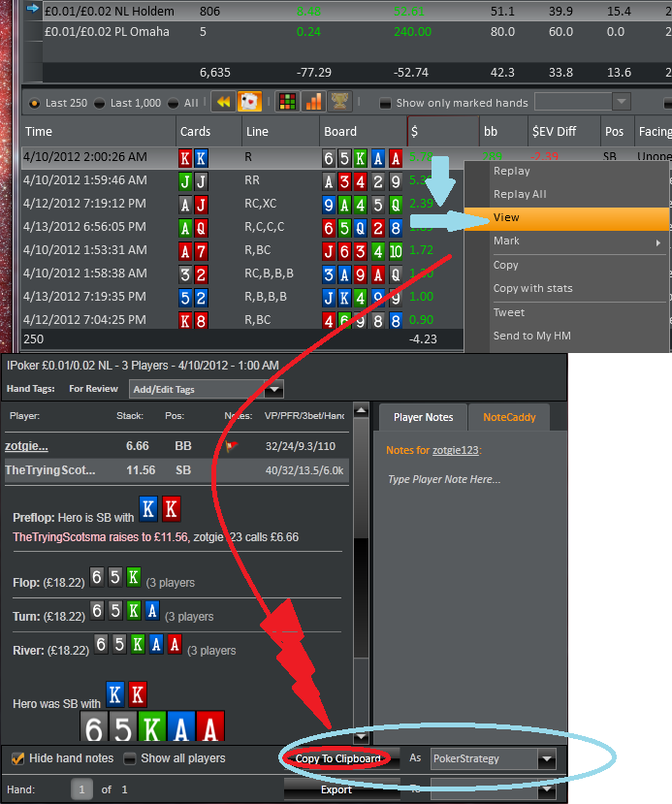Expand the Mark submenu arrow
672x804 pixels.
(x=658, y=242)
